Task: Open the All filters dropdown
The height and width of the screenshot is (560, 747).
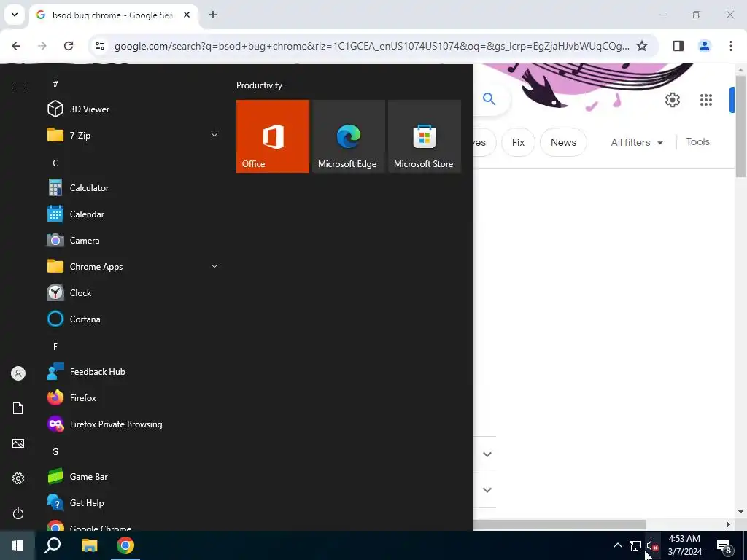Action: point(637,142)
